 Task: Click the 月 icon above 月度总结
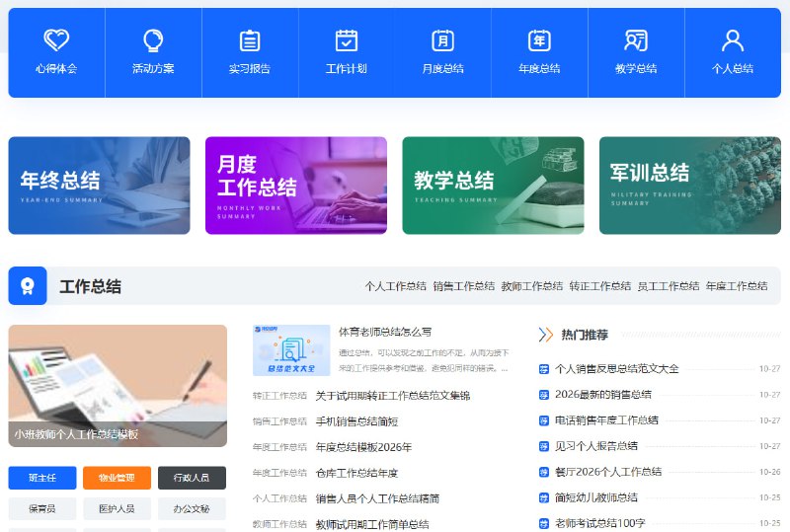pos(442,40)
